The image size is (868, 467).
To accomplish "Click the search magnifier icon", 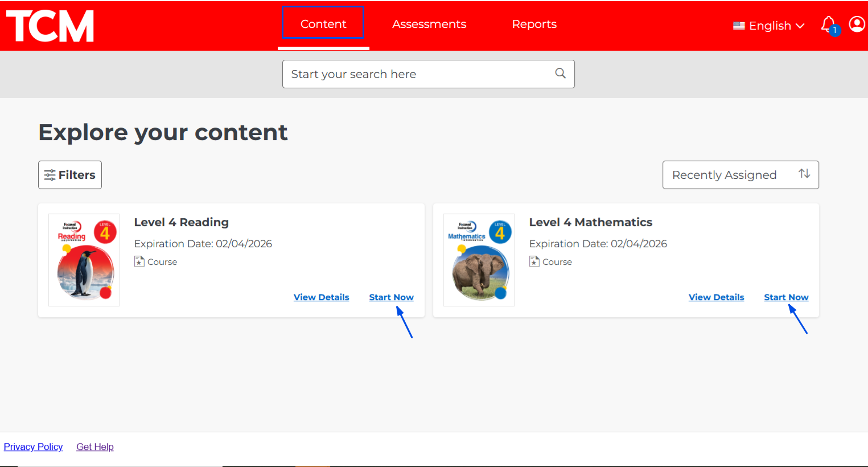I will [x=560, y=73].
